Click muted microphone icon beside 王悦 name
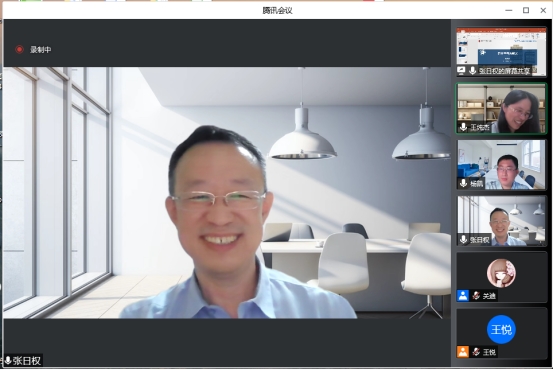This screenshot has height=370, width=554. click(476, 352)
